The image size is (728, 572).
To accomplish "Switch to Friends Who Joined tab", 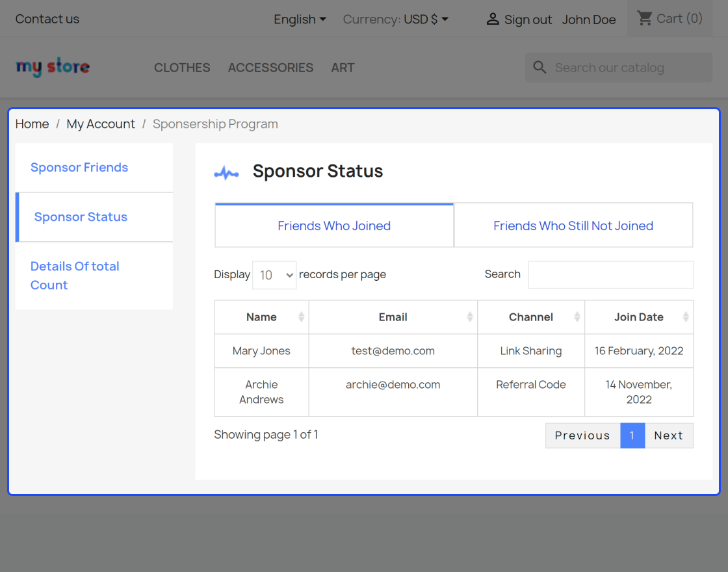I will click(x=334, y=225).
